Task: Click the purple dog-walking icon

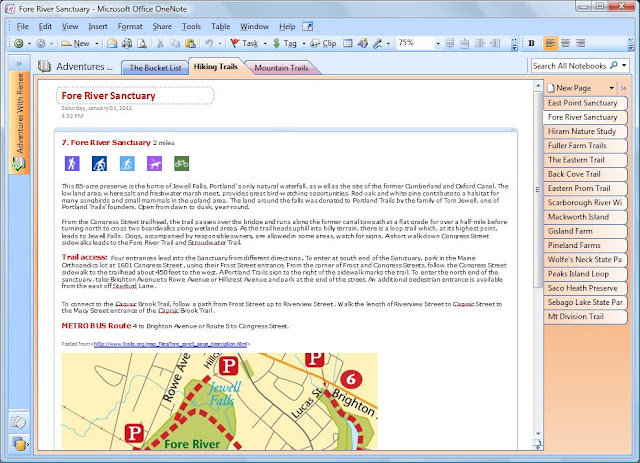Action: click(154, 164)
